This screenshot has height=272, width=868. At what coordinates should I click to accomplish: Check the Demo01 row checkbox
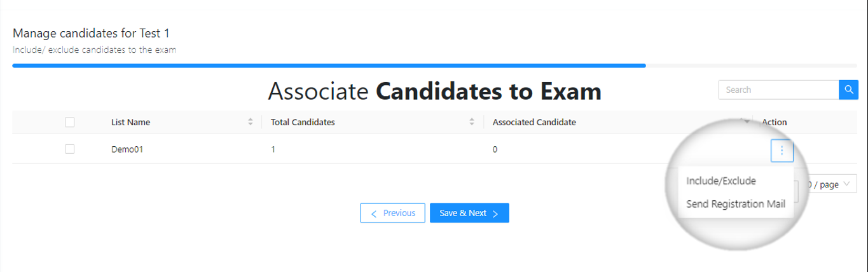(x=70, y=149)
